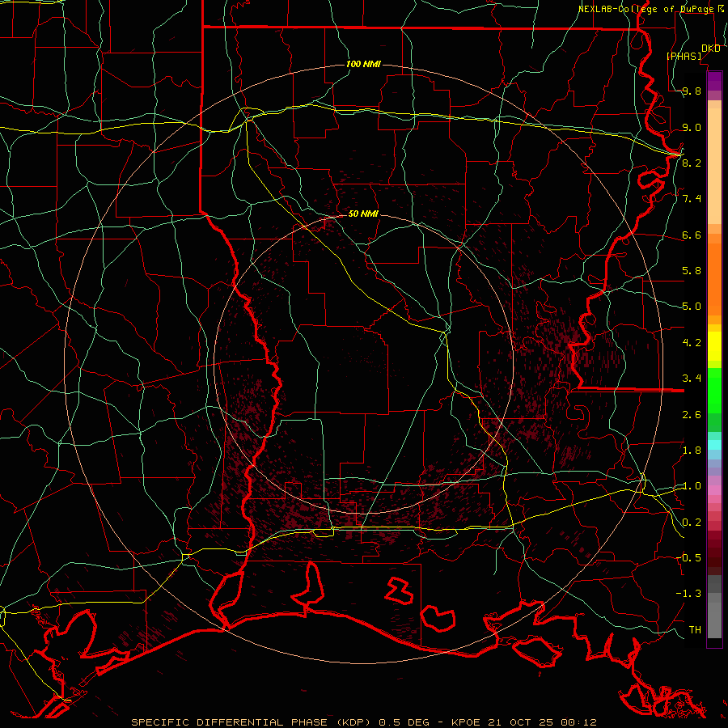The image size is (728, 728).
Task: Click the [PHAS] legend heading
Action: 684,56
